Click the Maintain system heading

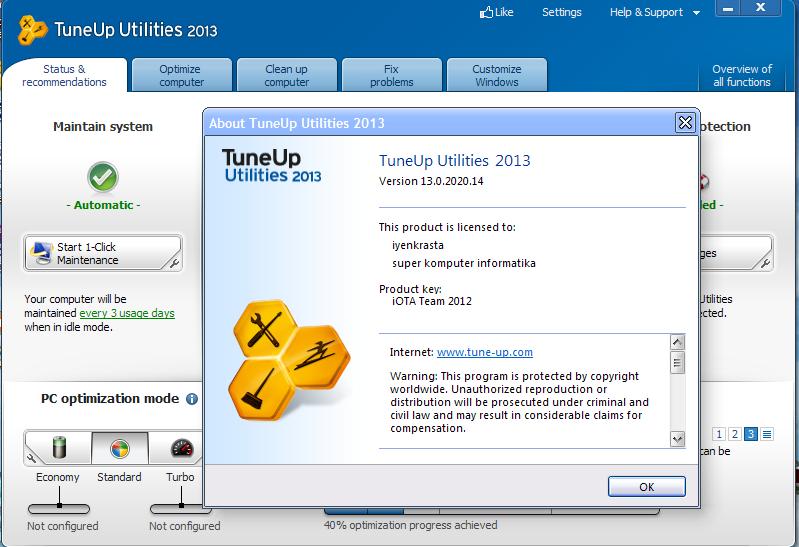[x=103, y=126]
